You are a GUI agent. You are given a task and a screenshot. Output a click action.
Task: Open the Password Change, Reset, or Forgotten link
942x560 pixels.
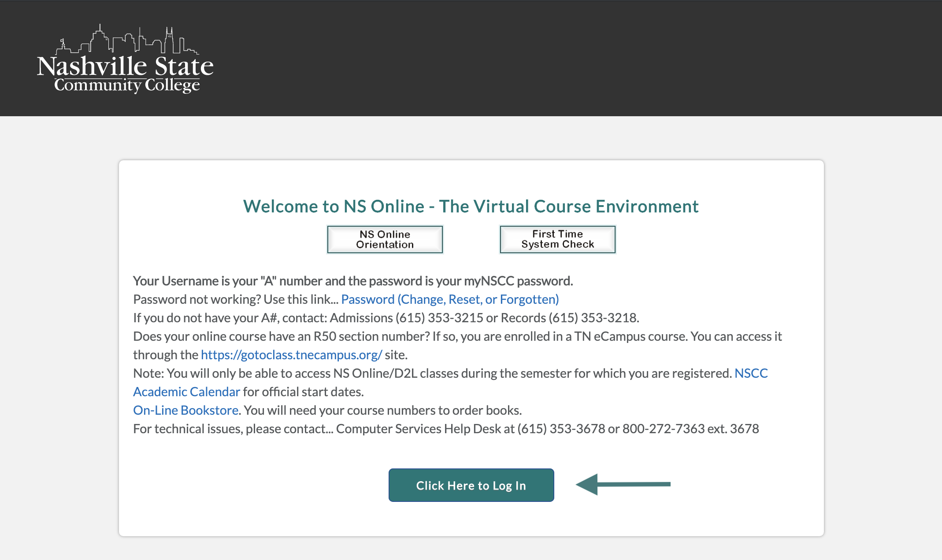point(450,299)
